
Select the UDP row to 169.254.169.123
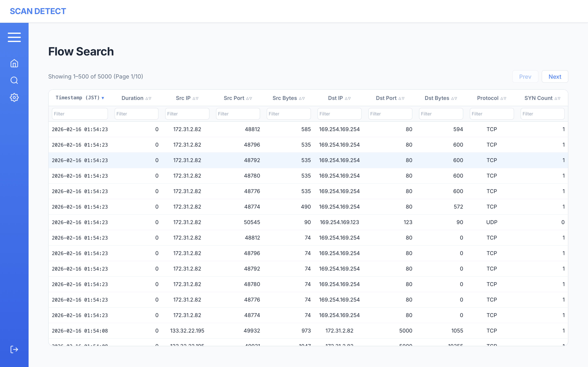[x=308, y=222]
